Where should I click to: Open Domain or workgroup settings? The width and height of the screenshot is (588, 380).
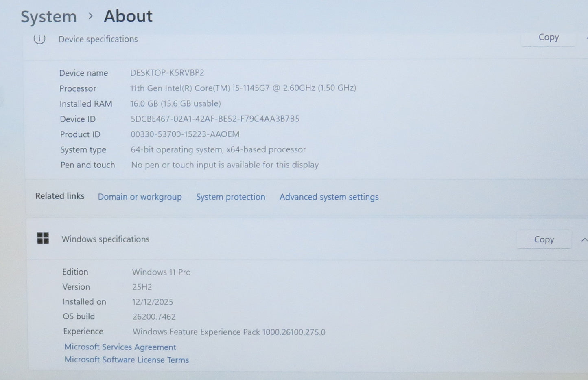pyautogui.click(x=140, y=197)
